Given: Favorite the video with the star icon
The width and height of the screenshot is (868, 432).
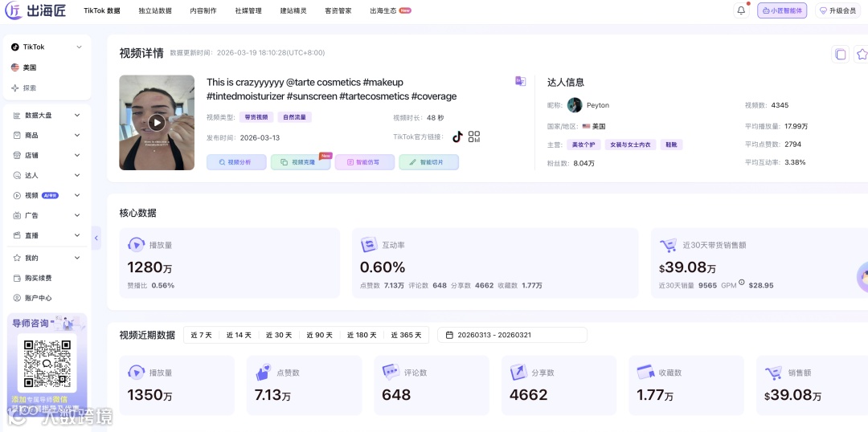Looking at the screenshot, I should pyautogui.click(x=862, y=55).
